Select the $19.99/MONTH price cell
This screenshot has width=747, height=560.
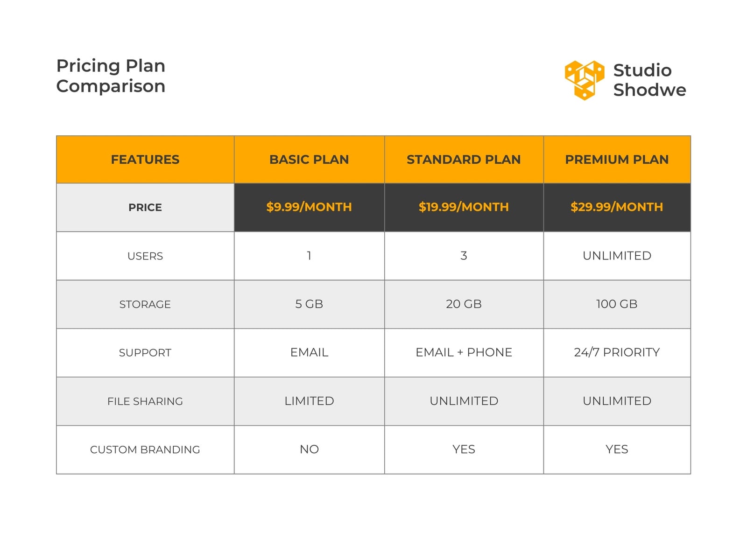[x=464, y=207]
